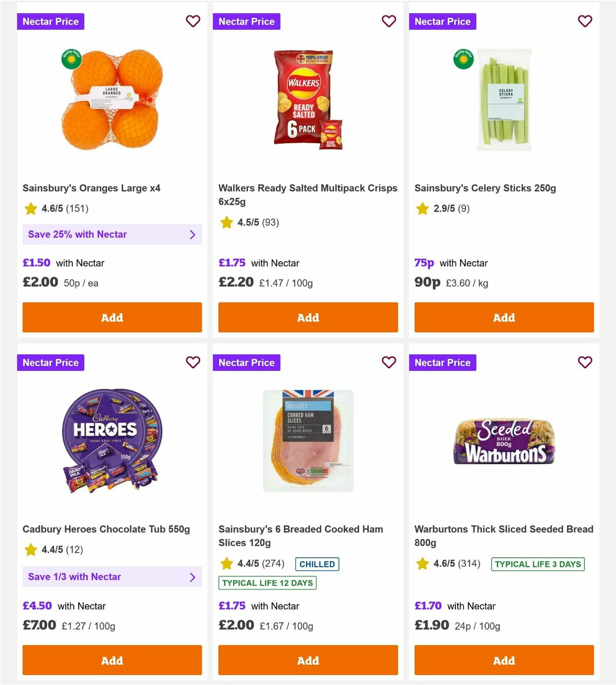Click the chevron arrow on the oranges Nectar banner
This screenshot has width=616, height=685.
[x=193, y=234]
